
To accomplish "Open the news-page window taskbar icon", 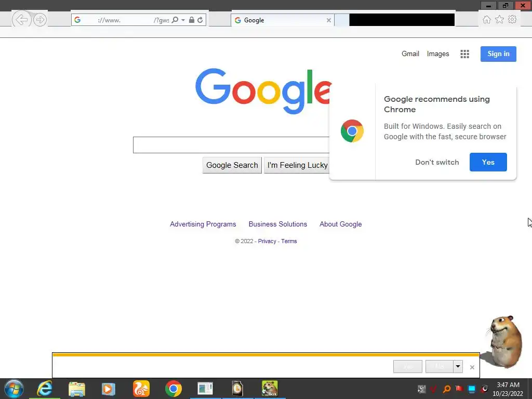I will point(205,389).
